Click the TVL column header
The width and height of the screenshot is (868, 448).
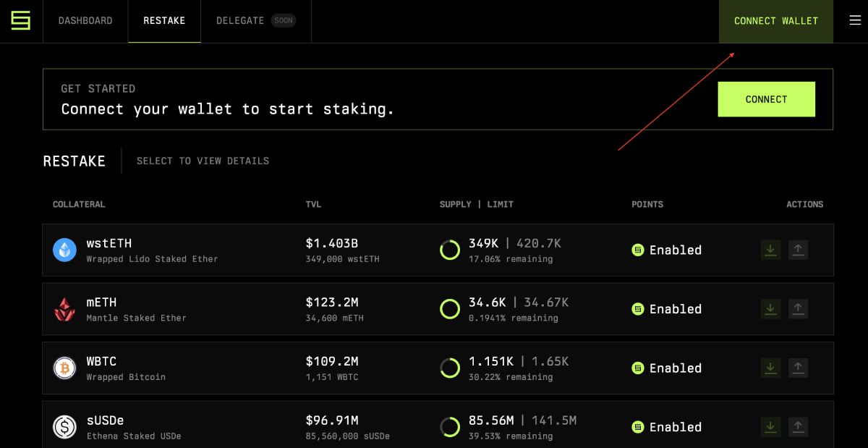(x=313, y=204)
